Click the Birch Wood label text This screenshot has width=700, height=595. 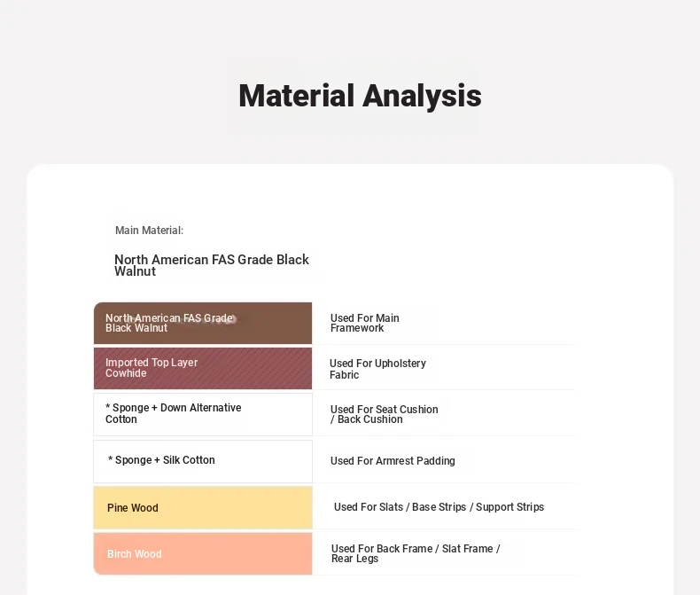[135, 554]
